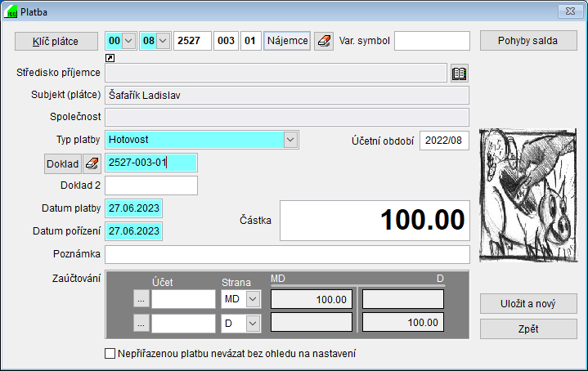Open Pohyby salda
588x371 pixels.
pyautogui.click(x=527, y=41)
